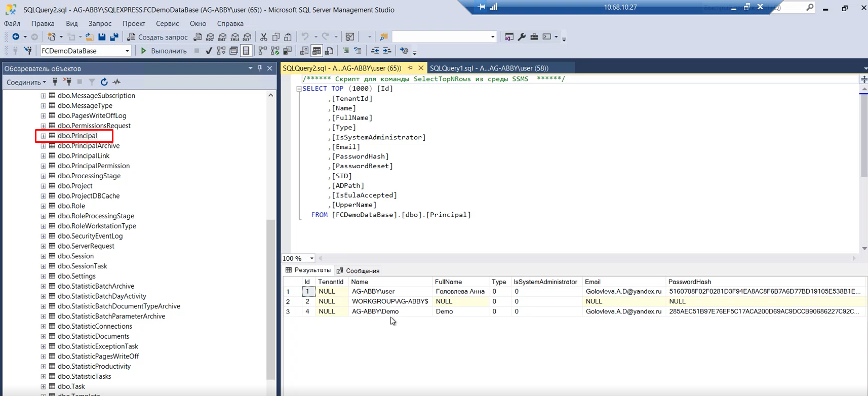The width and height of the screenshot is (868, 396).
Task: Click Disconnect icon in Object Explorer
Action: [67, 82]
